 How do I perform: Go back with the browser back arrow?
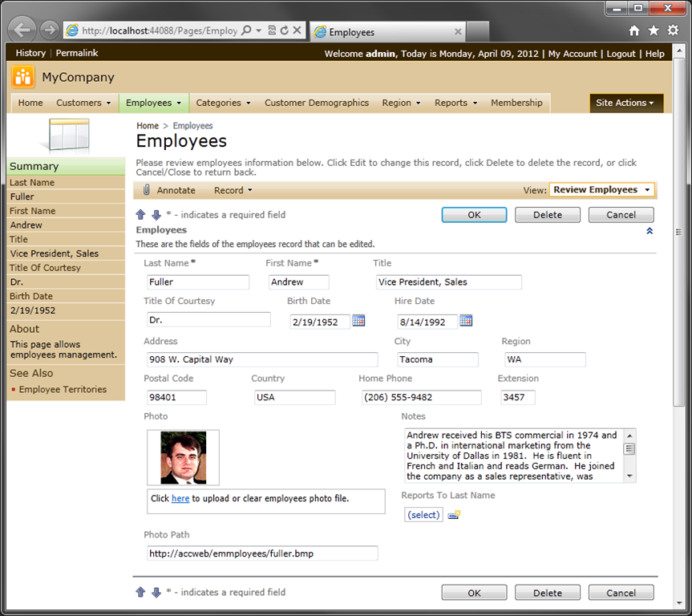click(22, 30)
